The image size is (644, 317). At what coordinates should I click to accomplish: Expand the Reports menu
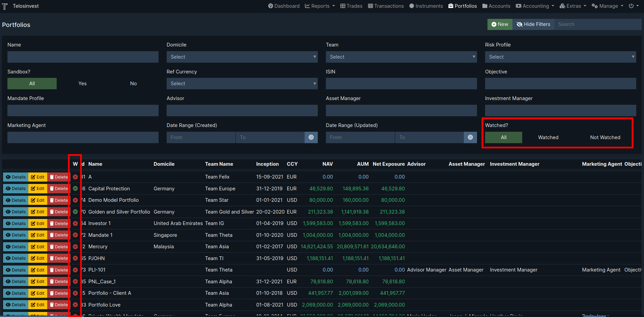pyautogui.click(x=320, y=6)
